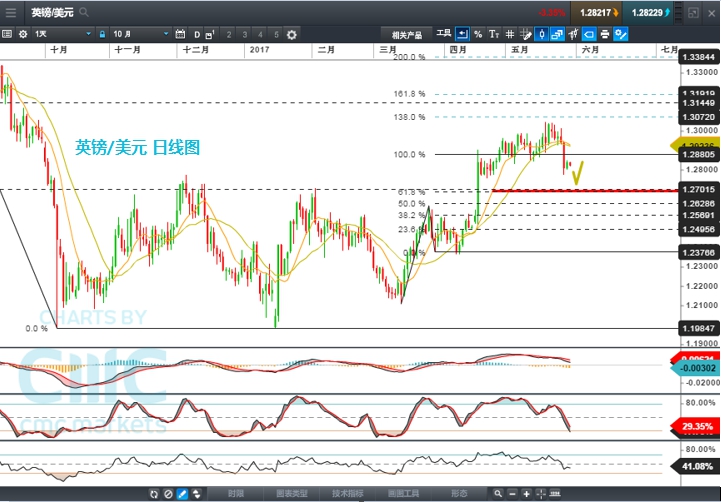Open the 工具 tools menu
Screen dimensions: 721x502
[444, 34]
